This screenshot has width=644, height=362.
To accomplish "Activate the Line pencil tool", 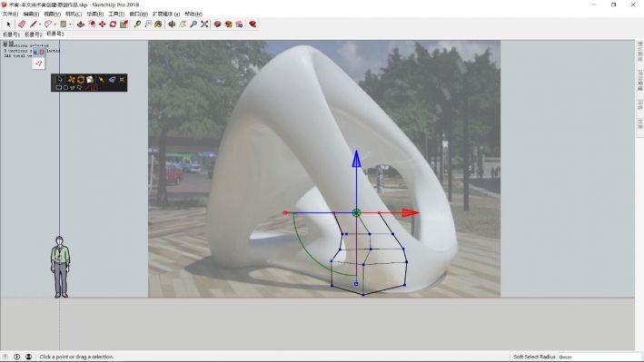I will 34,24.
